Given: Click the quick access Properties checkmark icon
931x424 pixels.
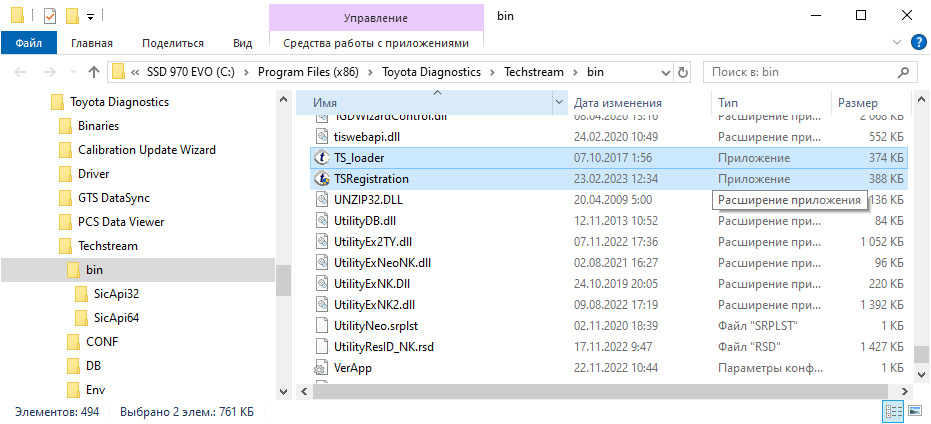Looking at the screenshot, I should [x=50, y=16].
